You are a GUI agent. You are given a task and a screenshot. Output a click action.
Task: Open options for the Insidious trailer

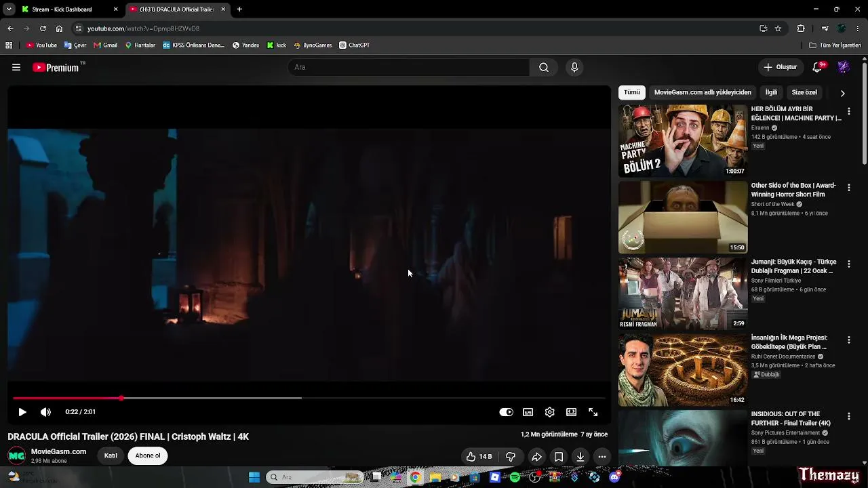tap(848, 416)
